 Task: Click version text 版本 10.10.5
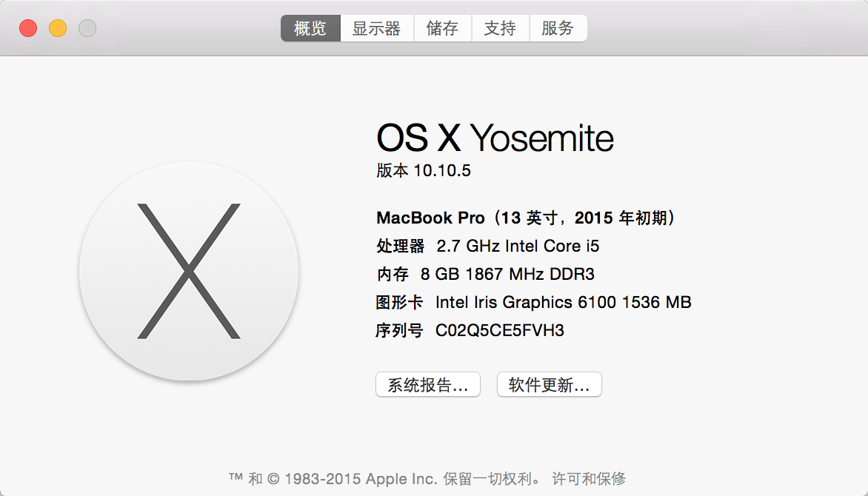tap(424, 171)
